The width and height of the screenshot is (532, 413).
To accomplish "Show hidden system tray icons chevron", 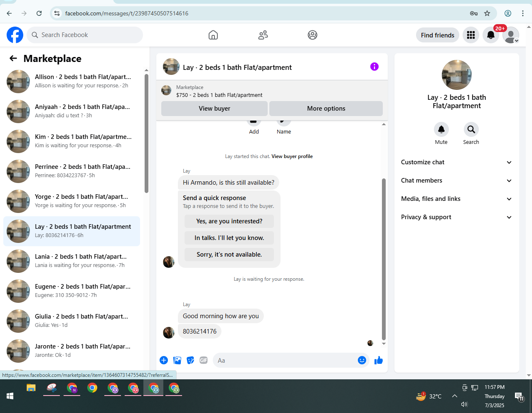I will coord(455,396).
